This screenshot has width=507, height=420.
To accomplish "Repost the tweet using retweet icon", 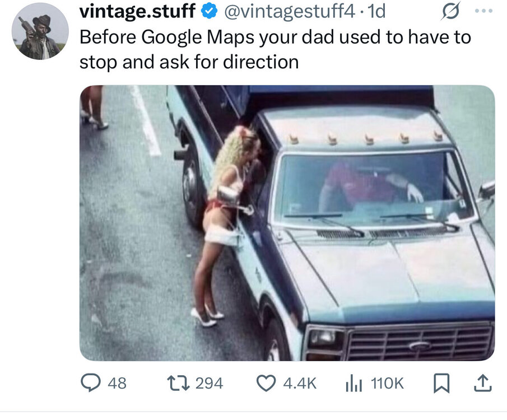I will 178,383.
